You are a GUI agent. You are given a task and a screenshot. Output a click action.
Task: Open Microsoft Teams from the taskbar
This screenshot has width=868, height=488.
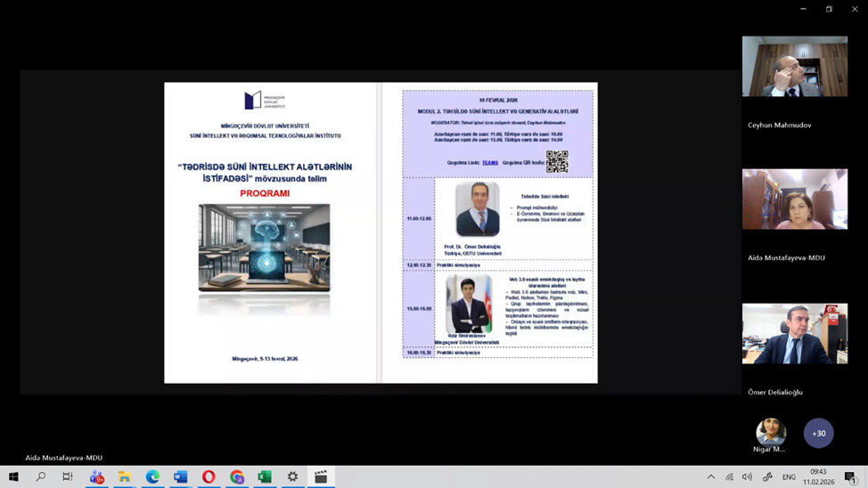pos(96,477)
